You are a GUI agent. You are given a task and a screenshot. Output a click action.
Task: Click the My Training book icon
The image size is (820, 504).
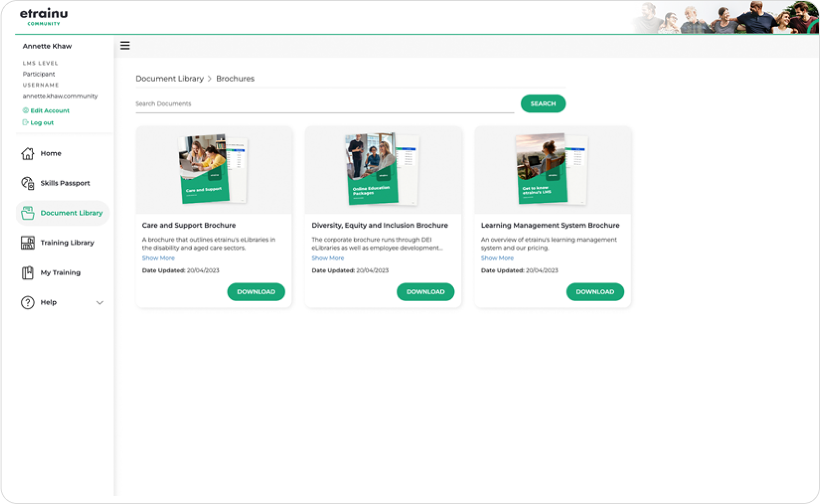(27, 273)
